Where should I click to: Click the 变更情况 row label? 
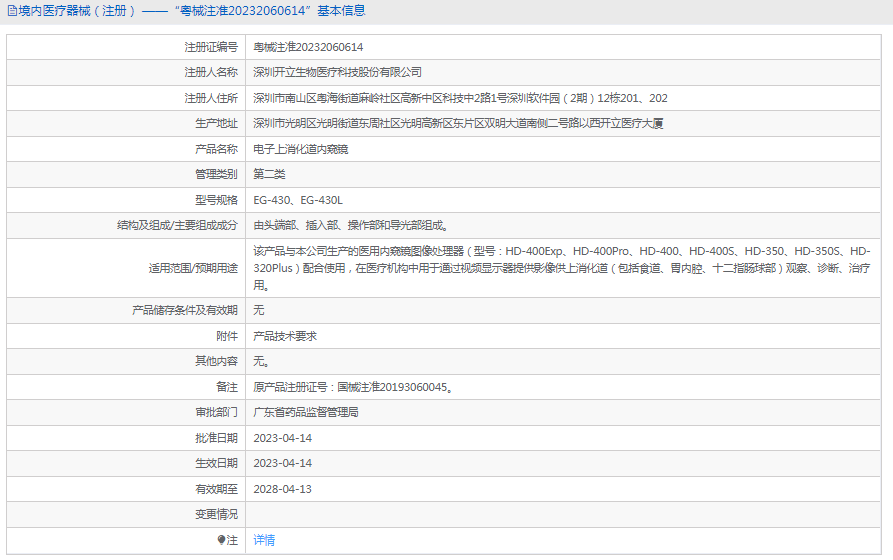pos(216,514)
